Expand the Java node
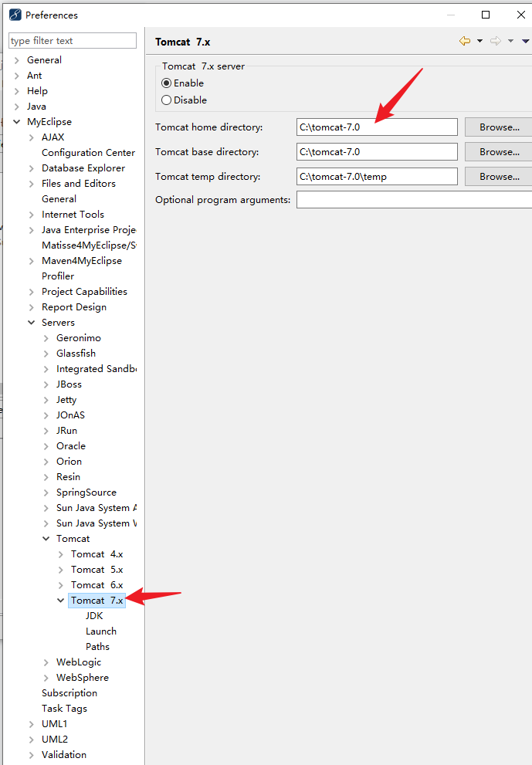 (x=16, y=107)
